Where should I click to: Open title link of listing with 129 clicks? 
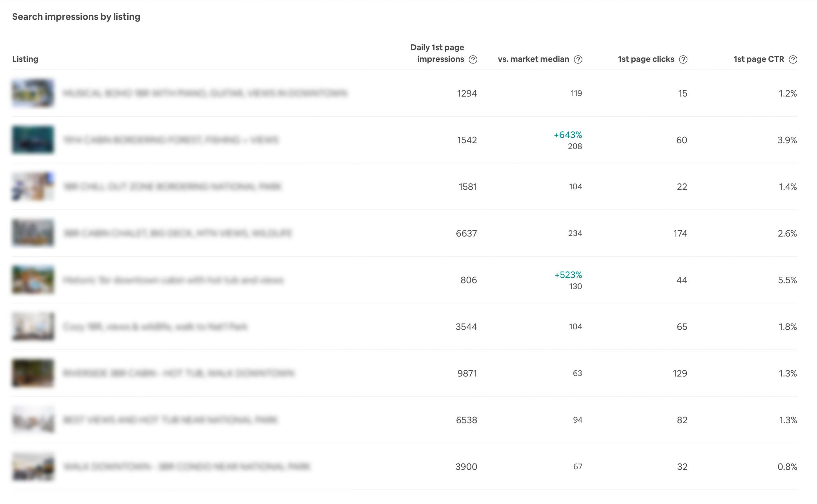pos(179,373)
